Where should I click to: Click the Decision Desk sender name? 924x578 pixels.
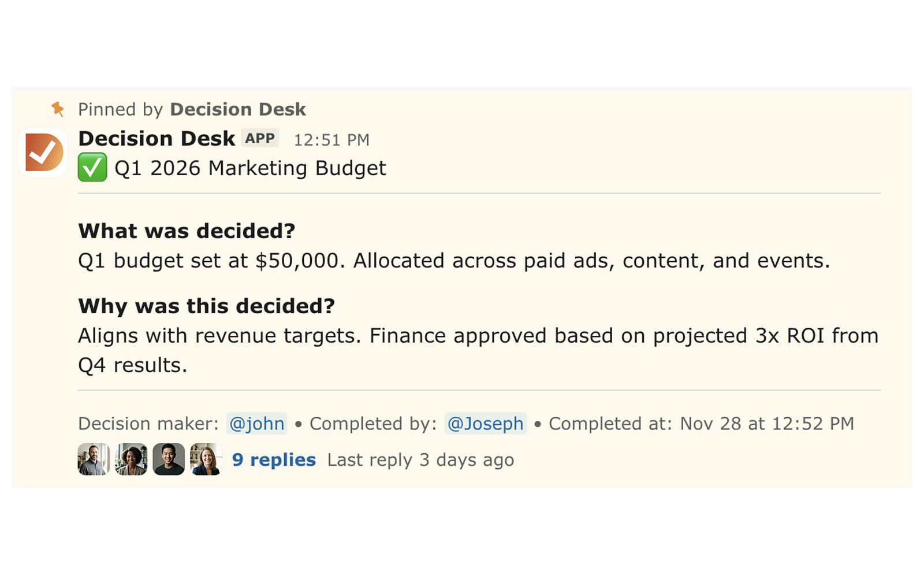coord(157,139)
